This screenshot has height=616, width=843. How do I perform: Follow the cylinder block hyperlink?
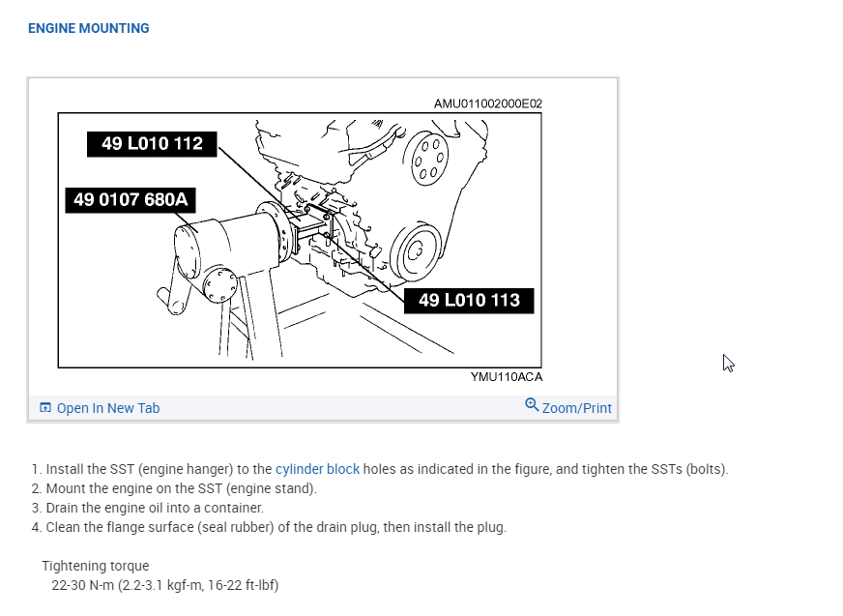click(x=317, y=469)
